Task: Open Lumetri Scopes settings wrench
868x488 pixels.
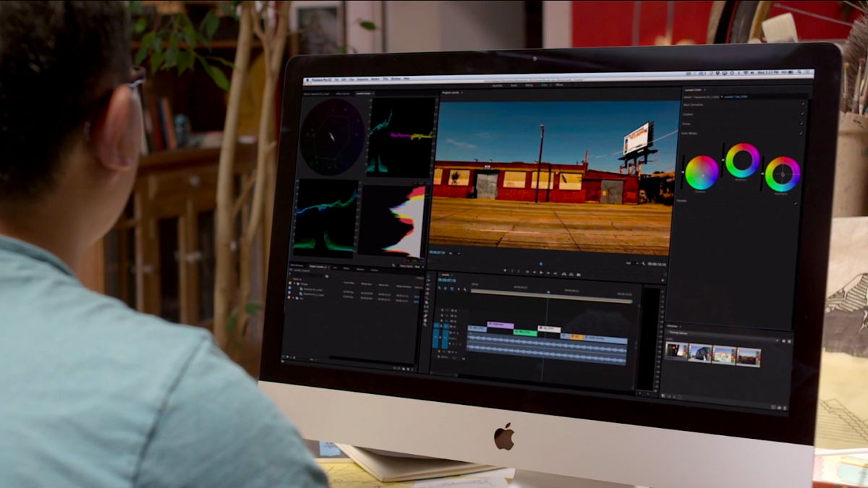Action: [x=393, y=265]
